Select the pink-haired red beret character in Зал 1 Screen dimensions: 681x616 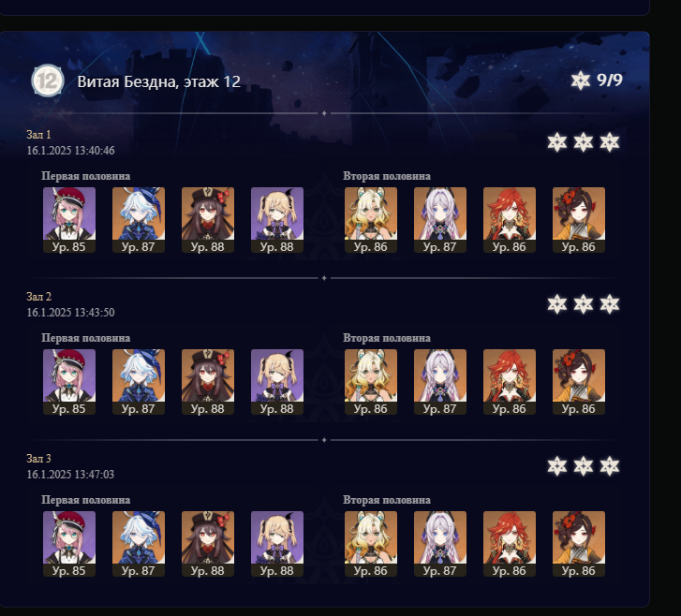[69, 220]
